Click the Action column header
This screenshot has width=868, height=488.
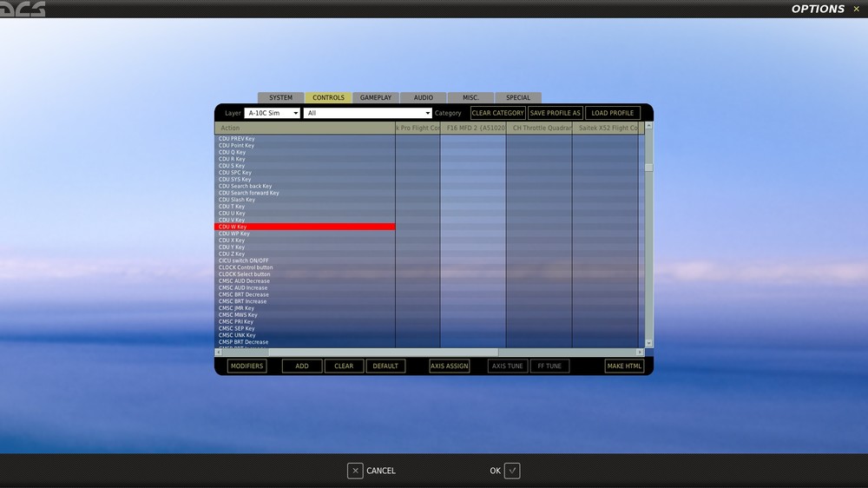305,128
